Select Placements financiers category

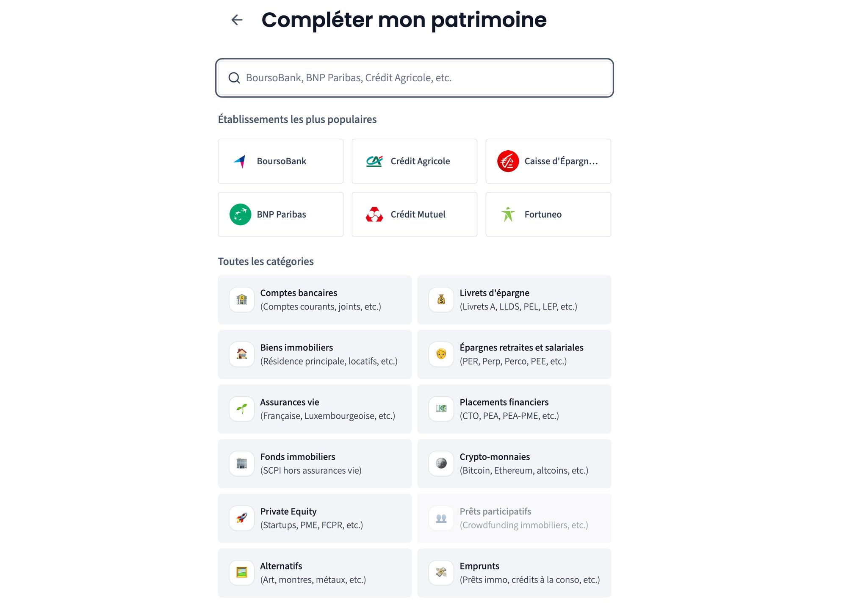click(x=514, y=409)
